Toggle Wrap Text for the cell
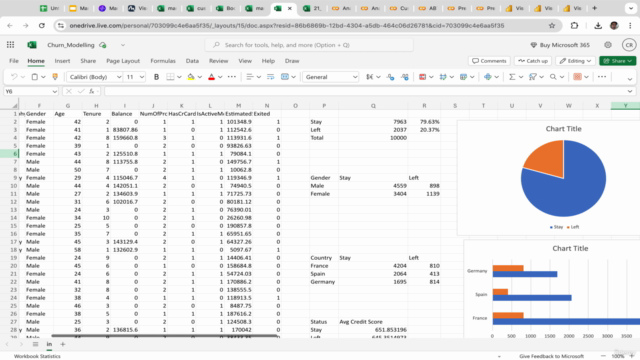 [270, 77]
